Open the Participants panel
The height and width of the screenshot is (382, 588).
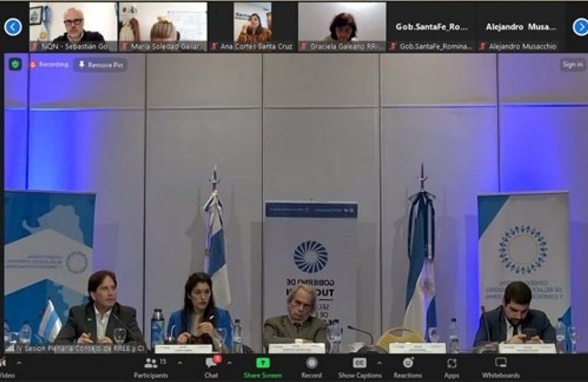point(151,366)
